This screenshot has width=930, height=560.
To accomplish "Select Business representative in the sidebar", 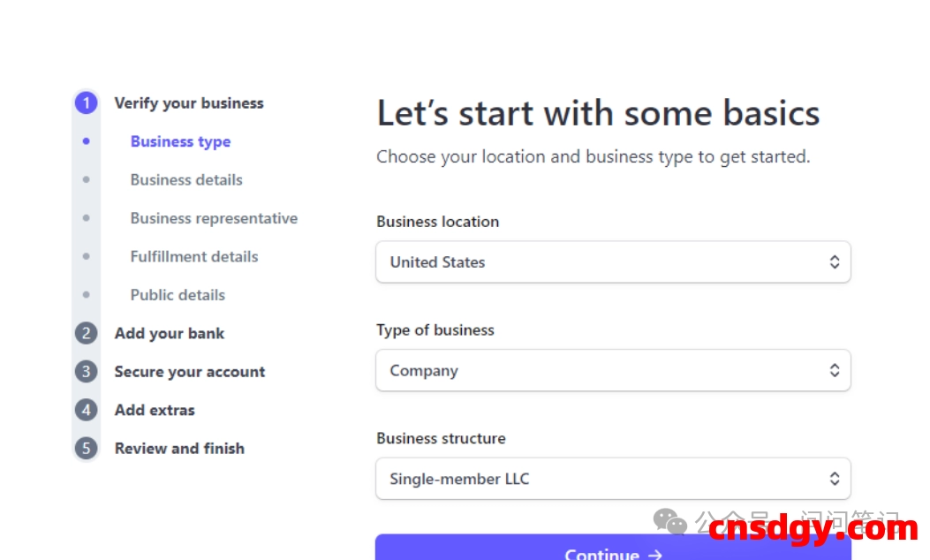I will [214, 217].
